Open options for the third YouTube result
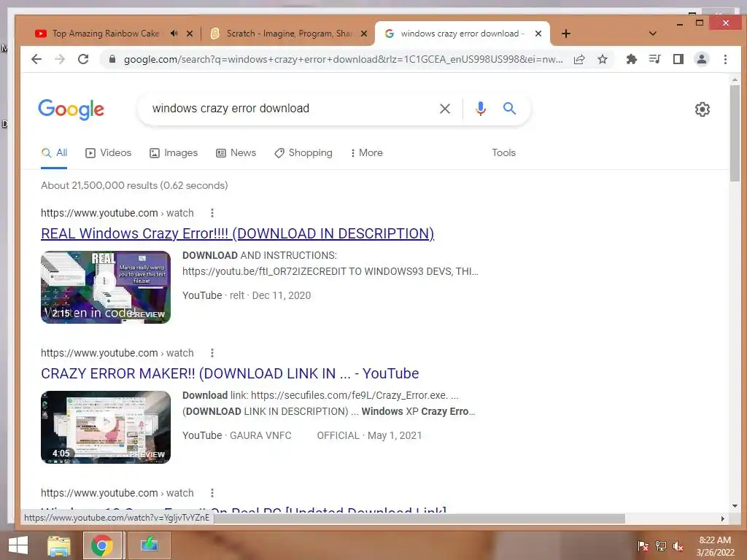This screenshot has height=560, width=747. click(212, 493)
